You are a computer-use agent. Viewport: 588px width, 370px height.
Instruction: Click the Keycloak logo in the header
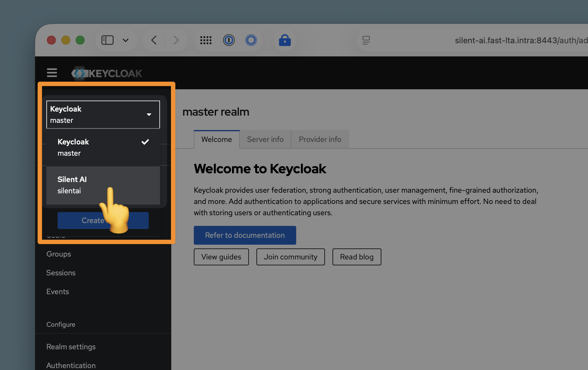(x=107, y=73)
